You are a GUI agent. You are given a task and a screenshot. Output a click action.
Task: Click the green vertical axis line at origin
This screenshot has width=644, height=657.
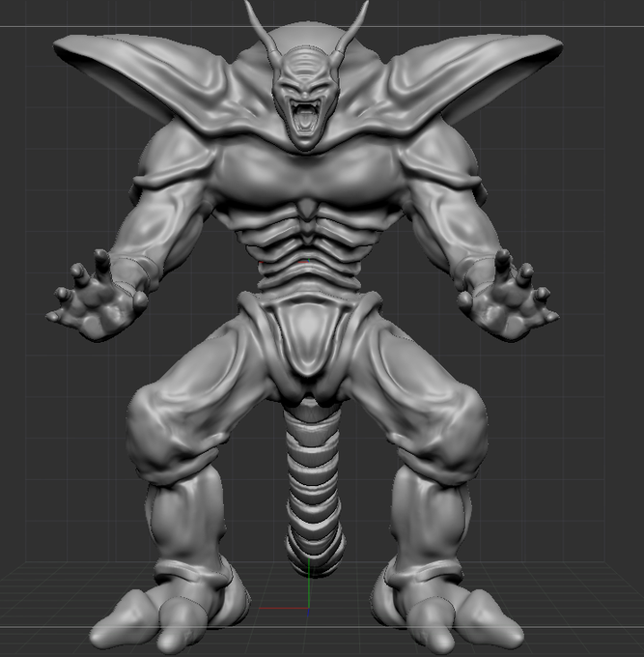coord(309,583)
